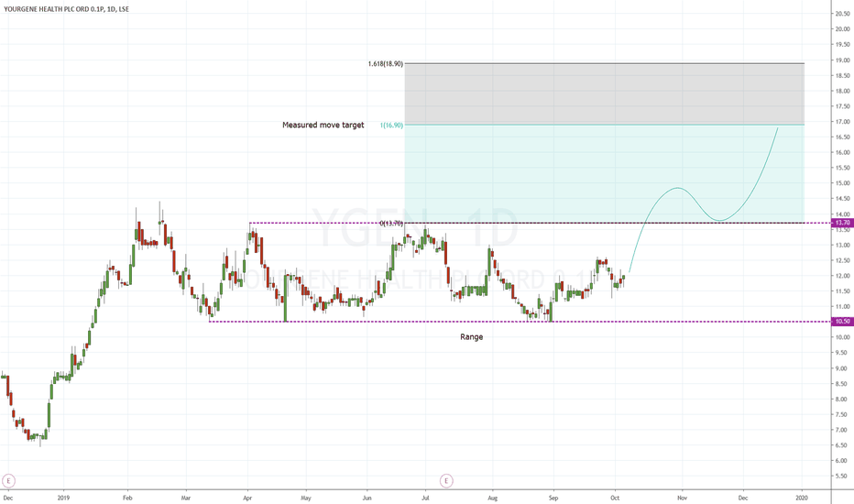The width and height of the screenshot is (854, 504).
Task: Click the 19.00 price axis value
Action: point(843,60)
